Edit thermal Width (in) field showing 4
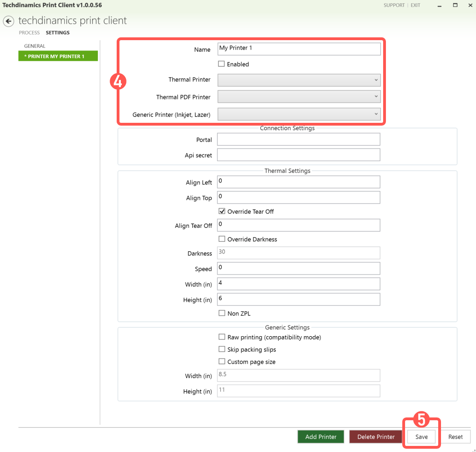Image resolution: width=476 pixels, height=452 pixels. click(298, 284)
